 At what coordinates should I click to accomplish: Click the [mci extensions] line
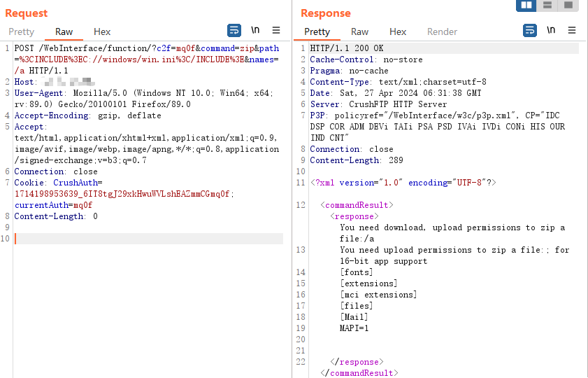coord(378,295)
